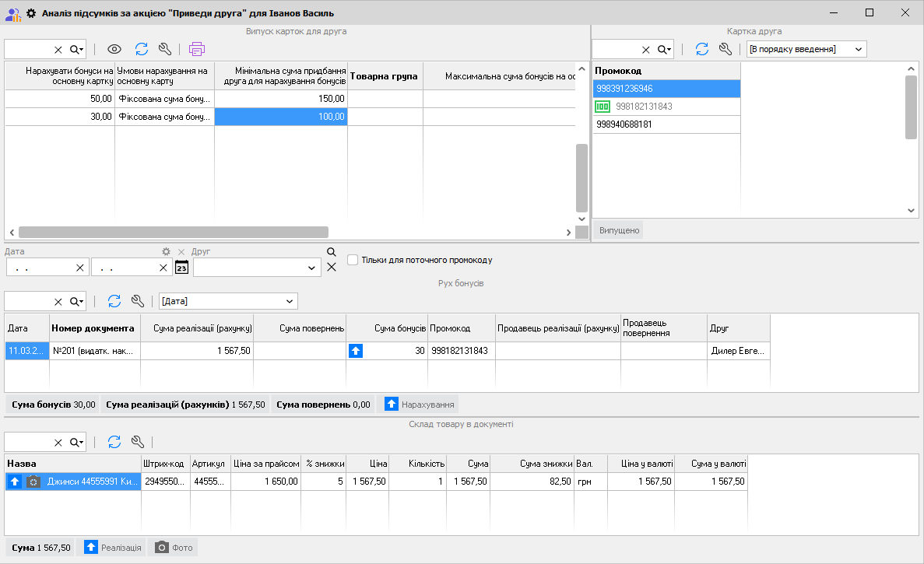Click the printer icon in top toolbar

197,49
